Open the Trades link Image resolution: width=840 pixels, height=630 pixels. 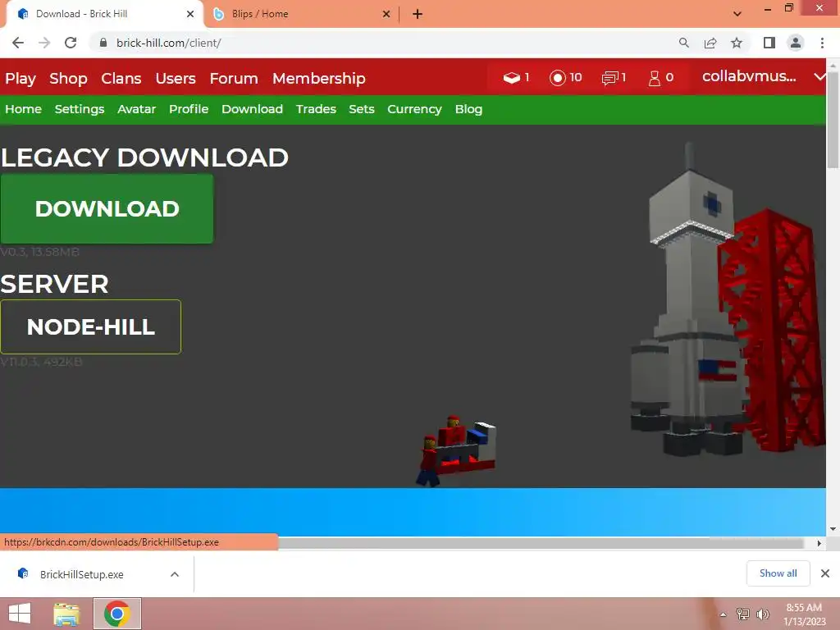[316, 109]
